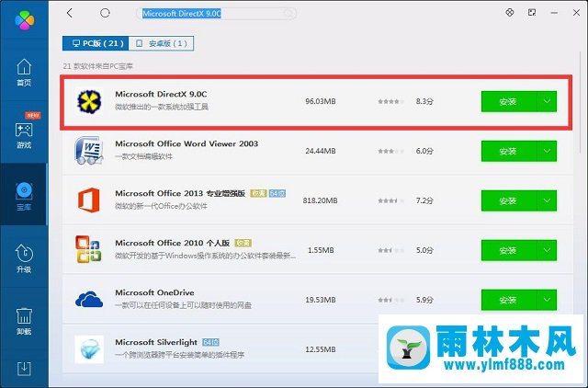588x388 pixels.
Task: Click the Microsoft DirectX 9.0C app icon
Action: pos(89,101)
